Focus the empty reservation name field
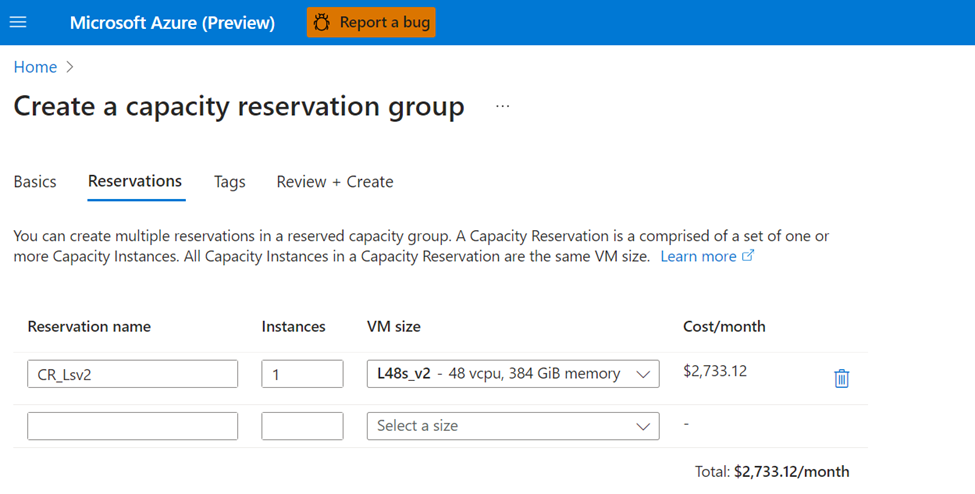The image size is (975, 494). [132, 426]
